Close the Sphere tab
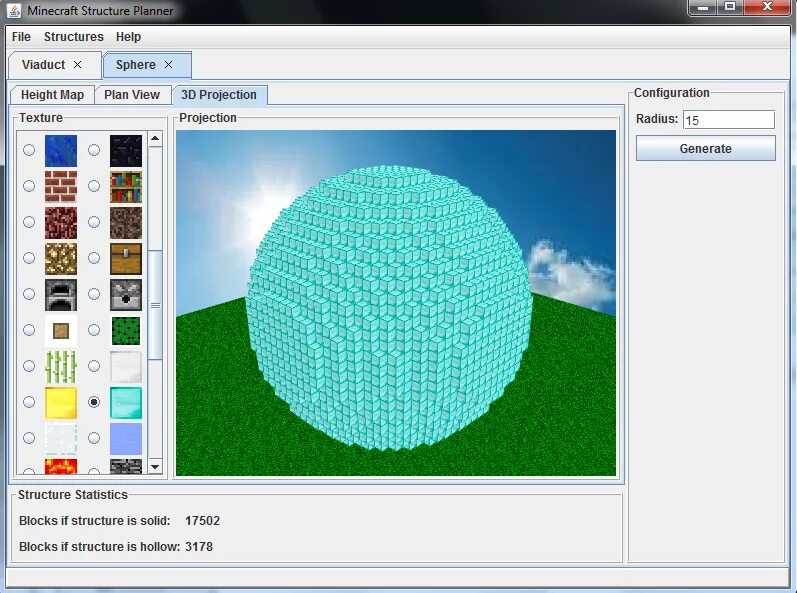The height and width of the screenshot is (593, 797). pyautogui.click(x=169, y=65)
